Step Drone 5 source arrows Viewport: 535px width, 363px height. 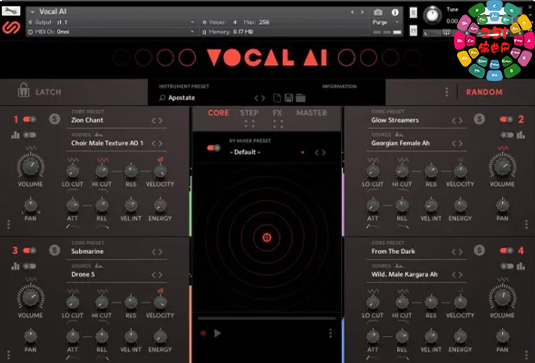point(157,275)
